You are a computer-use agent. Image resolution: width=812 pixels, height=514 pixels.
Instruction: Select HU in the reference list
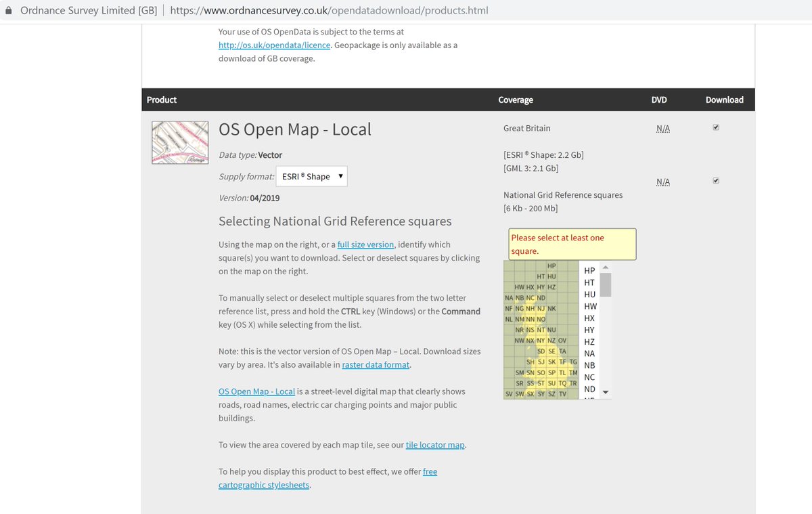tap(589, 295)
